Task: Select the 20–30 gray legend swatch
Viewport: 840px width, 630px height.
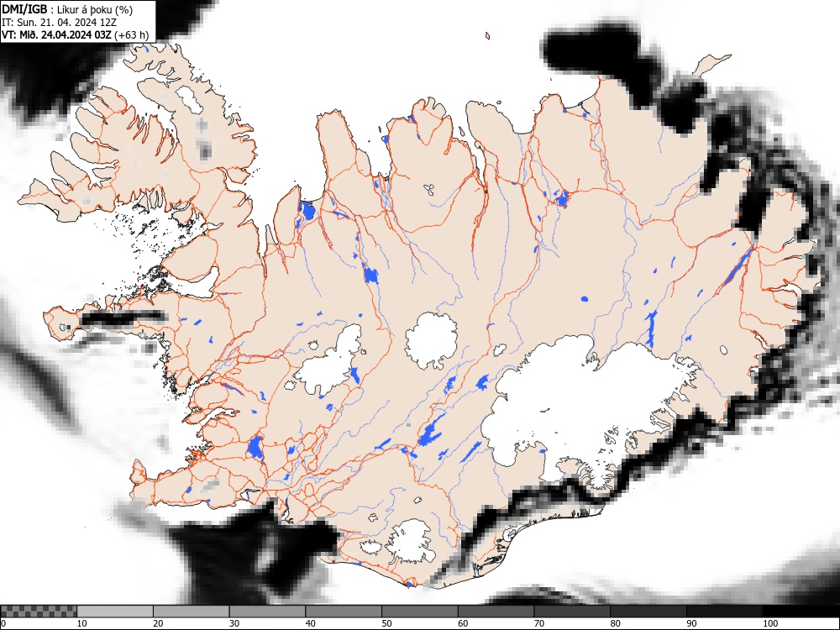Action: 192,612
